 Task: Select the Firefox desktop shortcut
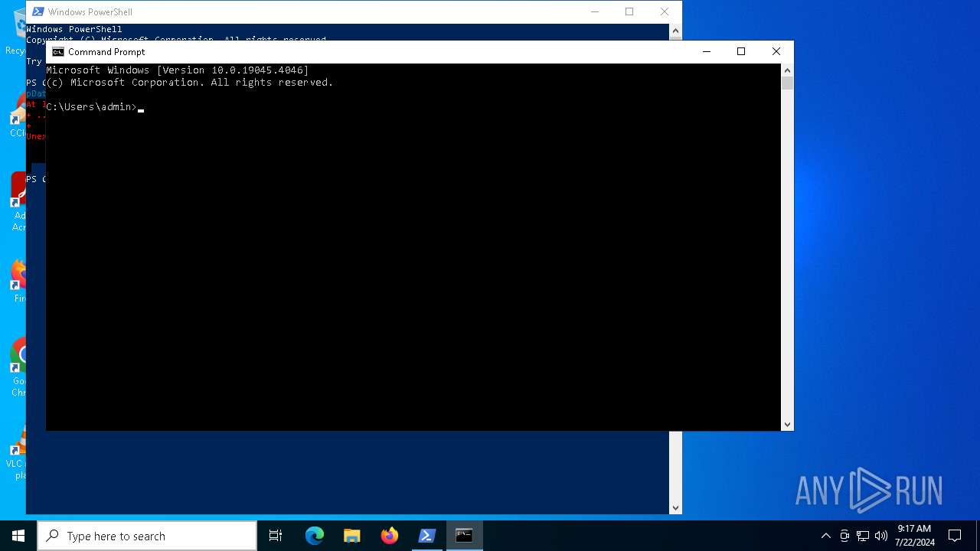pyautogui.click(x=18, y=282)
